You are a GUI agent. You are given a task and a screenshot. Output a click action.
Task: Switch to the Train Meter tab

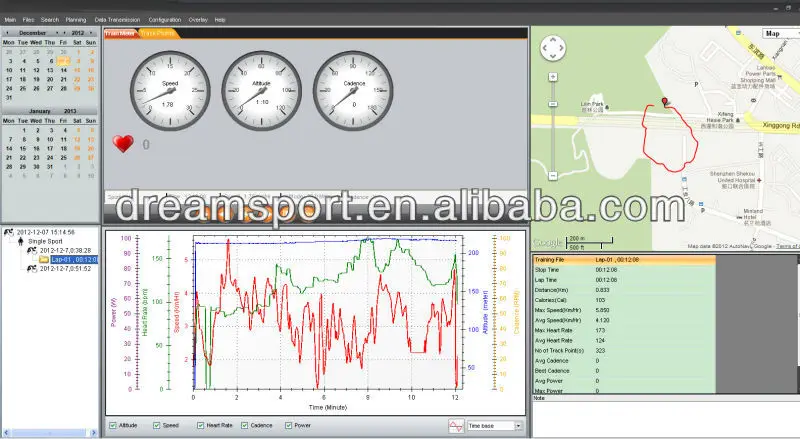point(120,33)
